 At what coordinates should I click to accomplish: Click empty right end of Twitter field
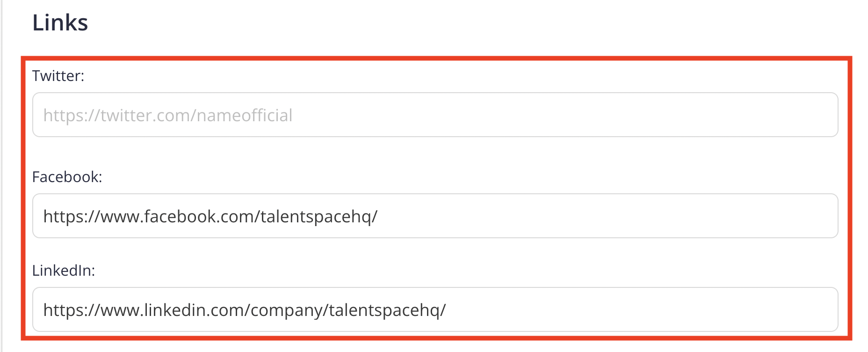[x=748, y=115]
